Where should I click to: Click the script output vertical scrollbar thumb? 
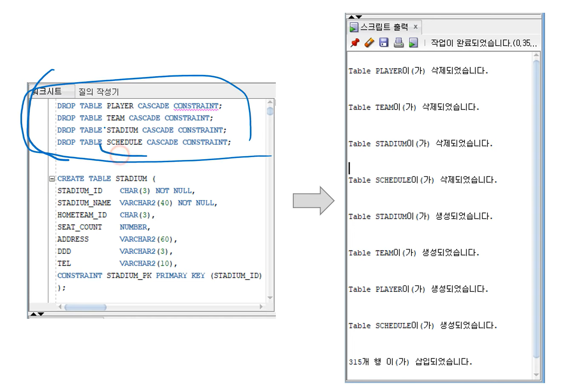[x=536, y=209]
